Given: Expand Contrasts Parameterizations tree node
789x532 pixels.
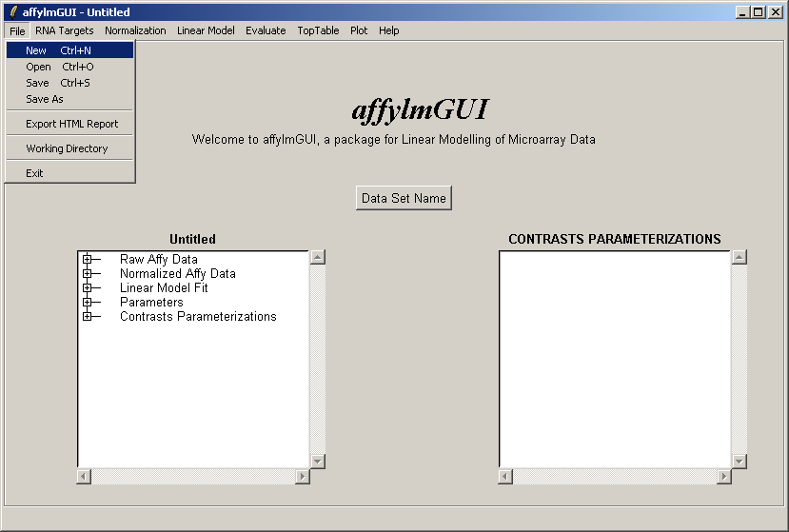Looking at the screenshot, I should click(x=88, y=316).
